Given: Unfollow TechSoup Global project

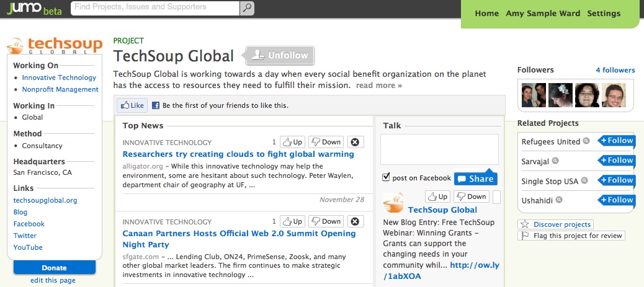Looking at the screenshot, I should point(280,55).
